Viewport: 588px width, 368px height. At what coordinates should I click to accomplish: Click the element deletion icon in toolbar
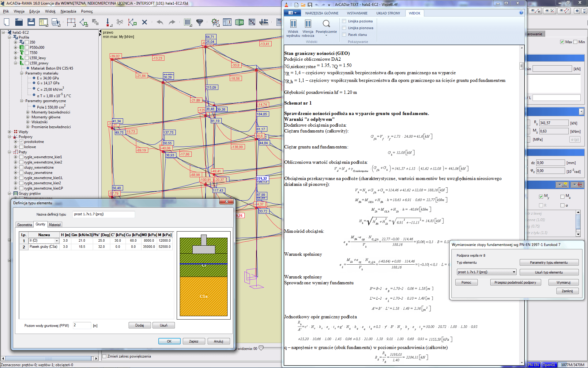[145, 22]
